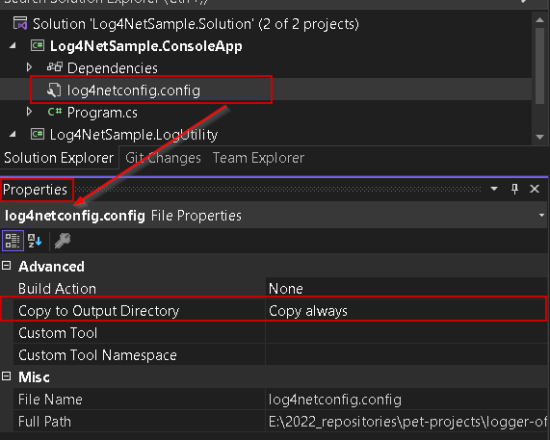Expand the Dependencies tree node

tap(29, 67)
